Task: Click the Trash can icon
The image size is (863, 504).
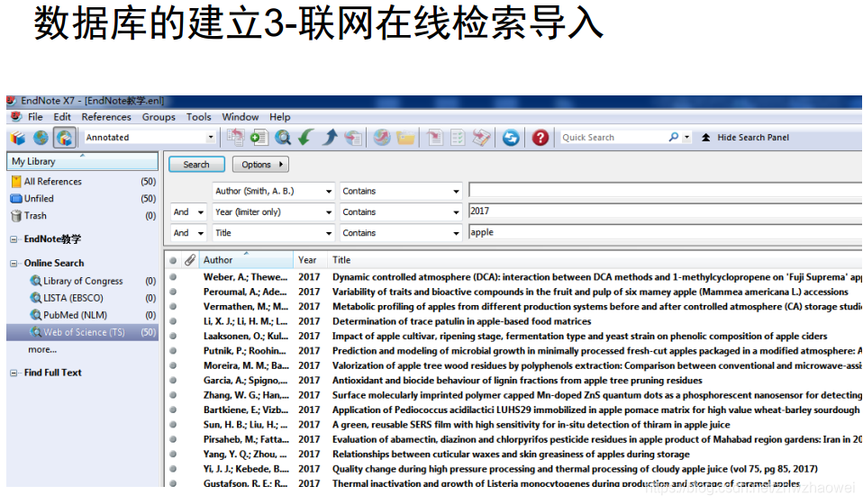Action: (16, 216)
